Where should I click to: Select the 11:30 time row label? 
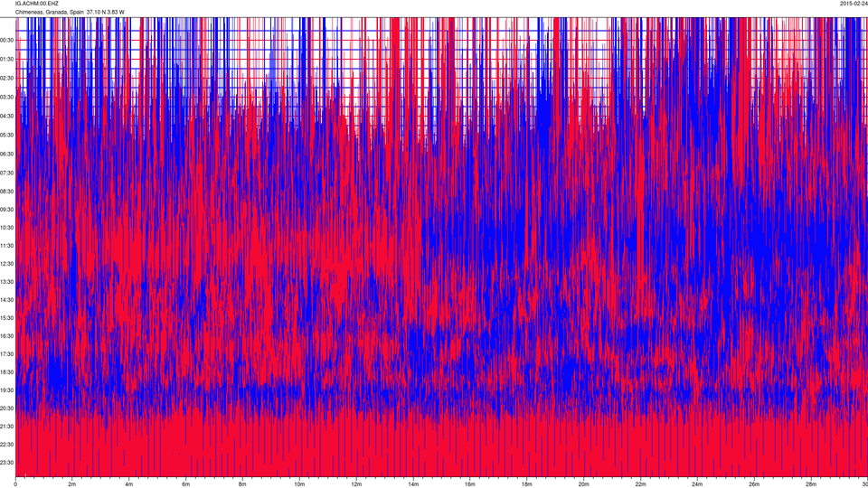6,246
